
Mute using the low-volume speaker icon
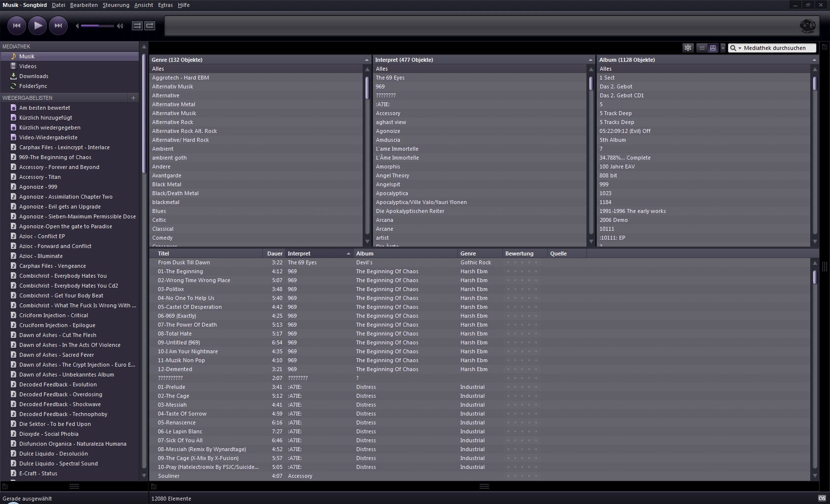(x=77, y=26)
